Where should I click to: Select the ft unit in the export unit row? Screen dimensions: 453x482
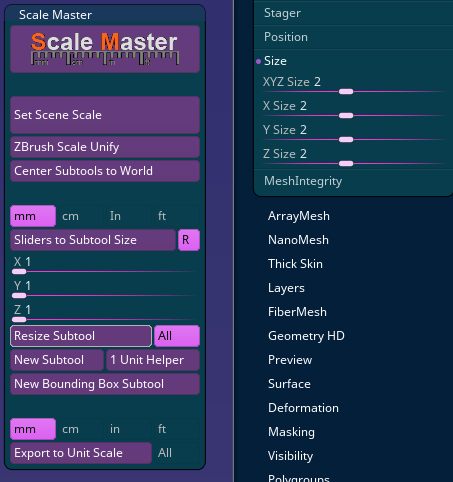(177, 429)
